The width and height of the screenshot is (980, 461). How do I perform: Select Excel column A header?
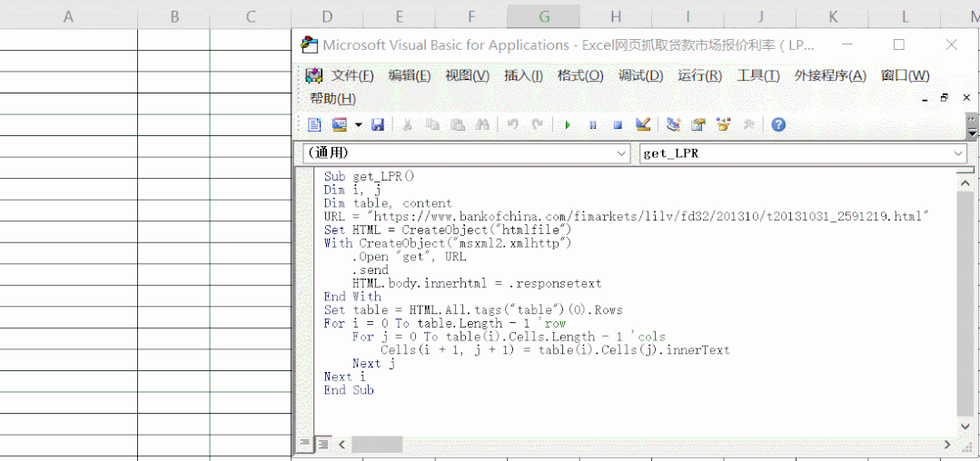tap(68, 17)
